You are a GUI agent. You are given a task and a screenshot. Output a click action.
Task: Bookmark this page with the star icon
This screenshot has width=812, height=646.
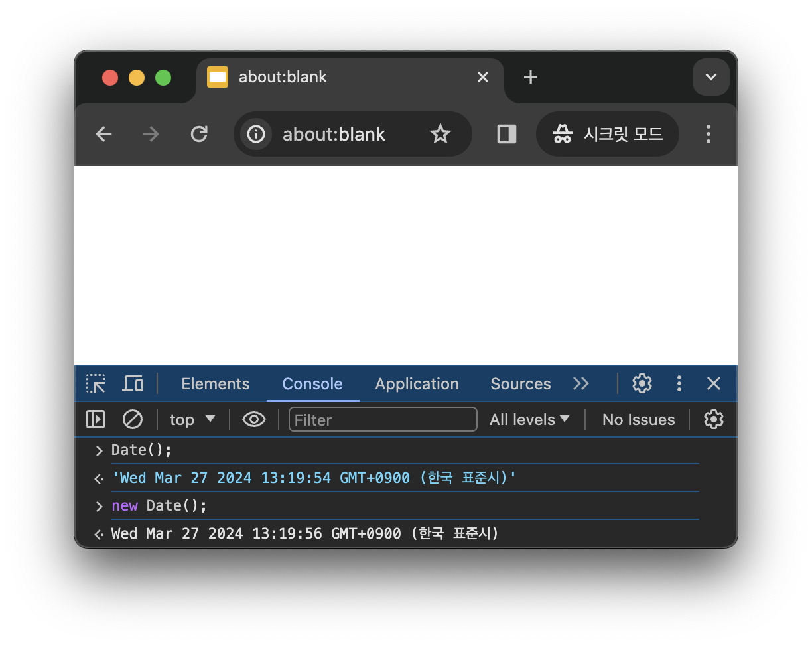(x=440, y=135)
